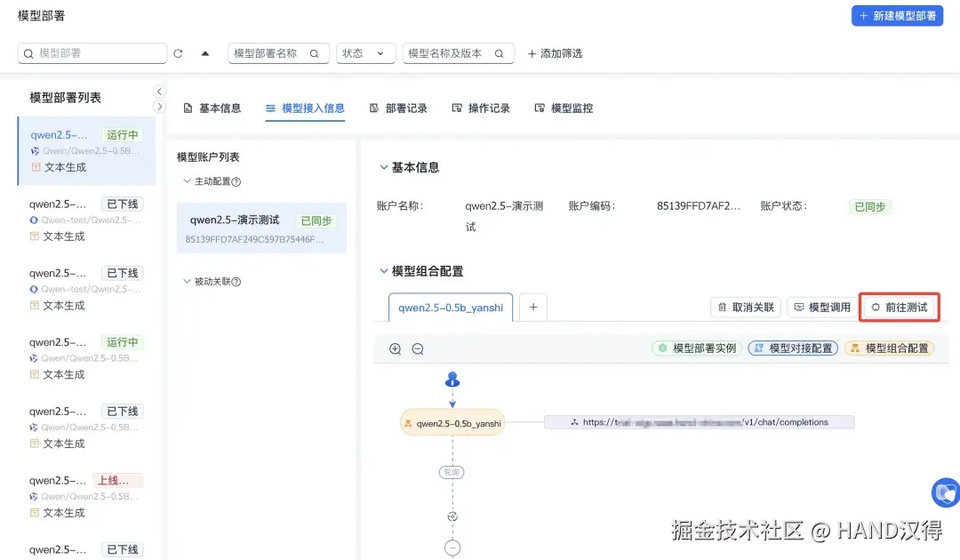Collapse the 被动关联 section
Viewport: 960px width, 560px height.
188,282
